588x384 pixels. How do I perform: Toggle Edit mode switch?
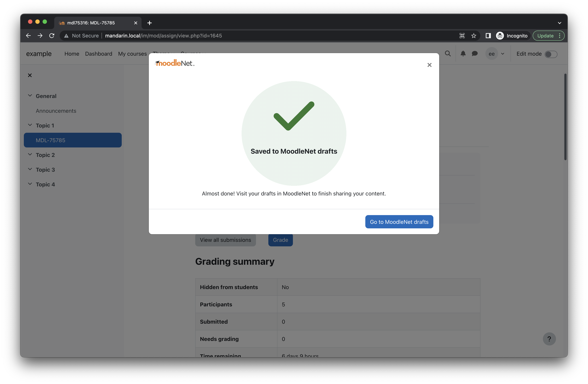pyautogui.click(x=551, y=54)
